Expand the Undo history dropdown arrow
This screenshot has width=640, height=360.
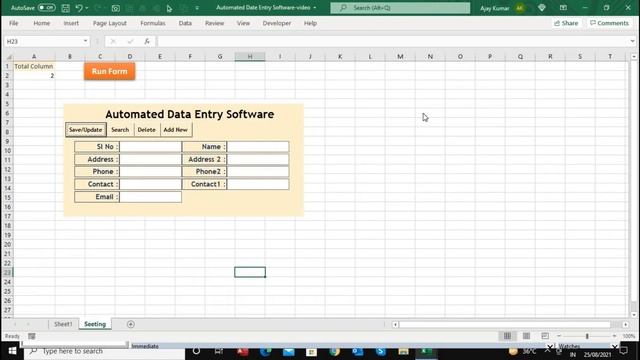[x=87, y=8]
